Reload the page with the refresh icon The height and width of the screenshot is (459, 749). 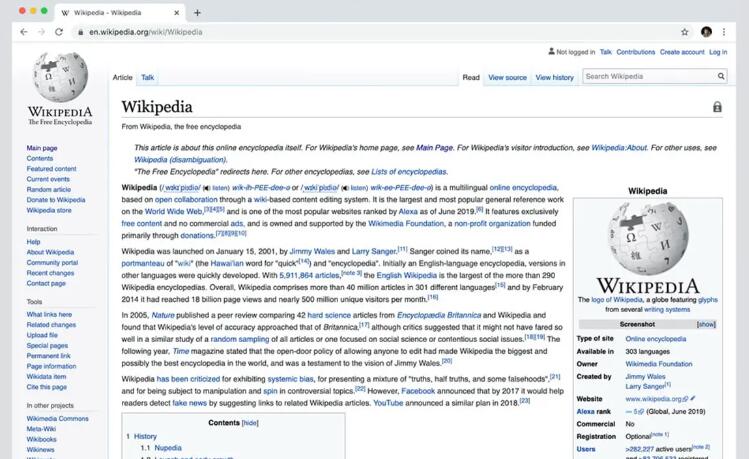(x=59, y=32)
